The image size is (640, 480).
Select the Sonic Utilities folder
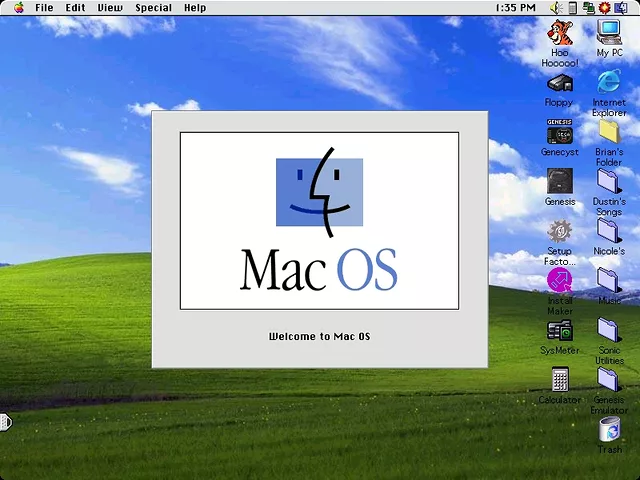tap(609, 330)
